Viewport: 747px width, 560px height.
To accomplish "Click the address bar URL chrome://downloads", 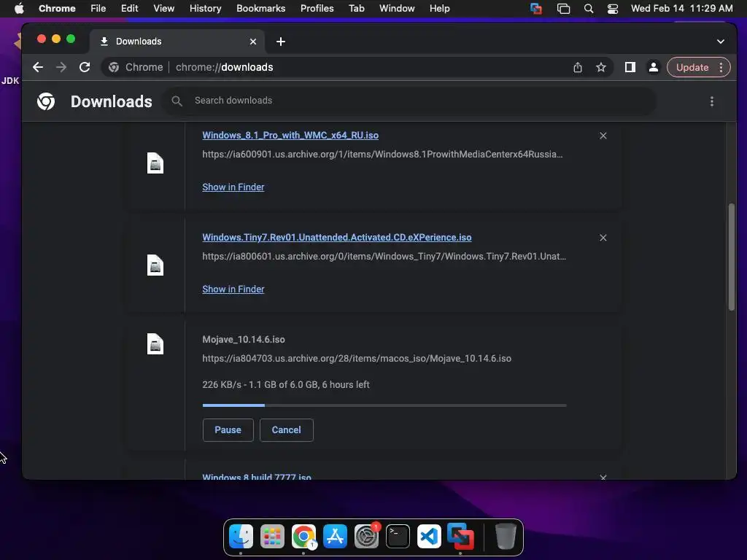I will click(225, 67).
